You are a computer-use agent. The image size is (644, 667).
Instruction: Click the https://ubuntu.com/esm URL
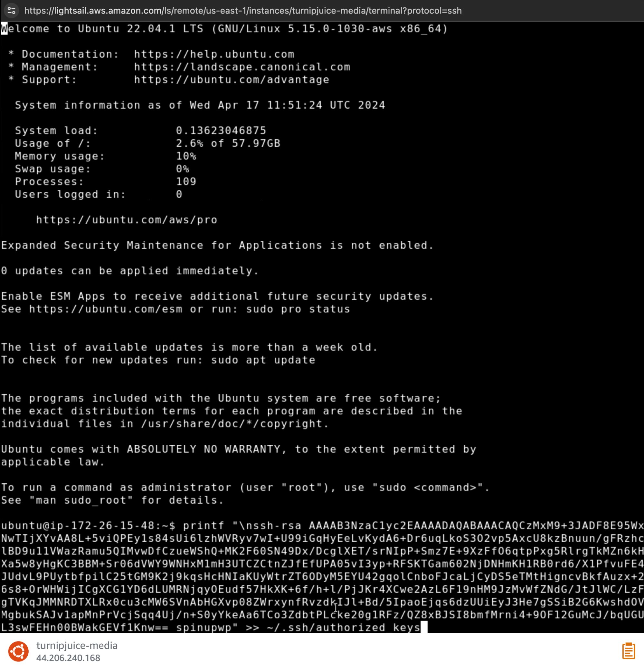105,309
